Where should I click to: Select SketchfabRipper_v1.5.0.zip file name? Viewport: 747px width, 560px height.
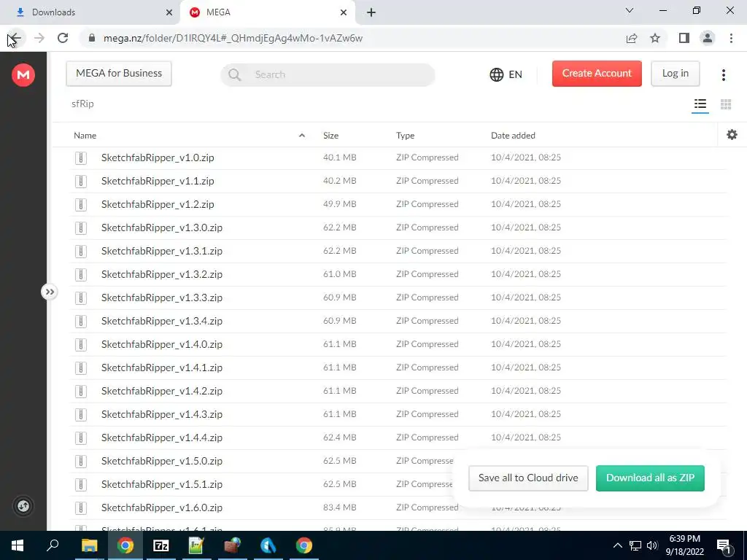pos(162,461)
